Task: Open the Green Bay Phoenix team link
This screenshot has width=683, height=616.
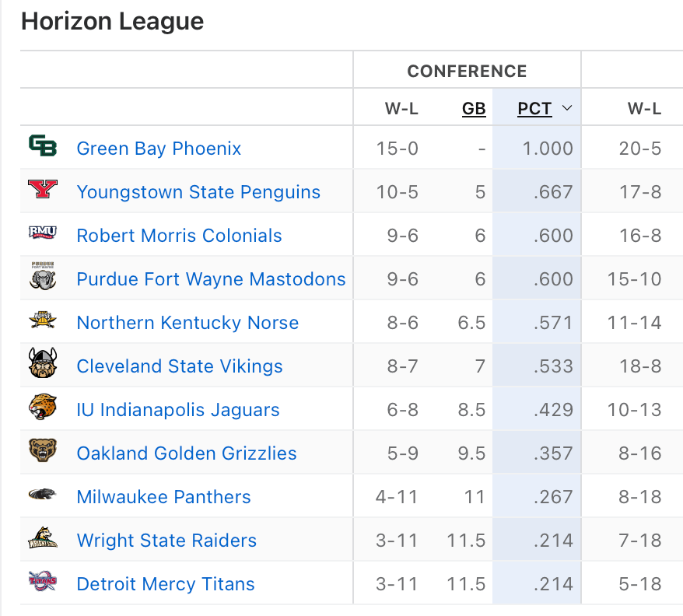Action: coord(159,149)
